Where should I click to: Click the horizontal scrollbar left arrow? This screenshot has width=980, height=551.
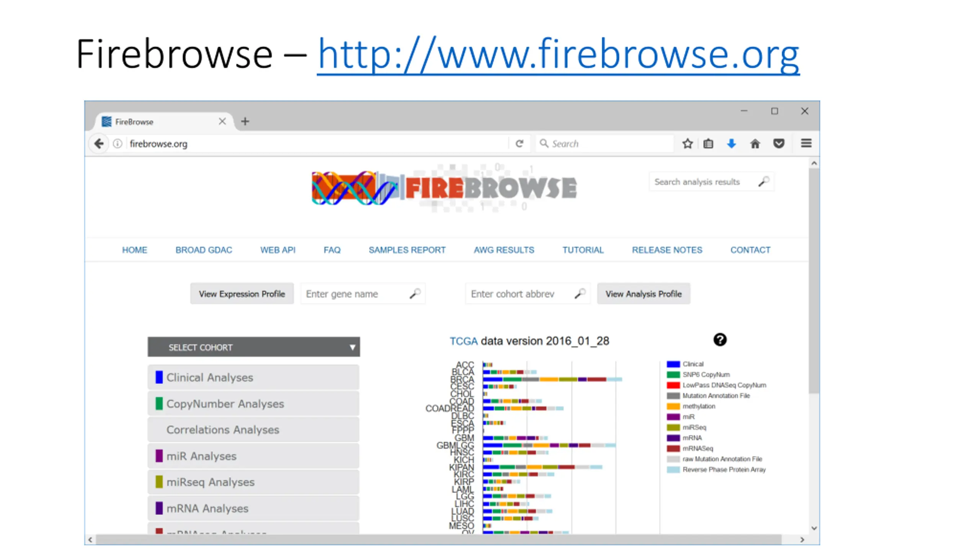(90, 540)
